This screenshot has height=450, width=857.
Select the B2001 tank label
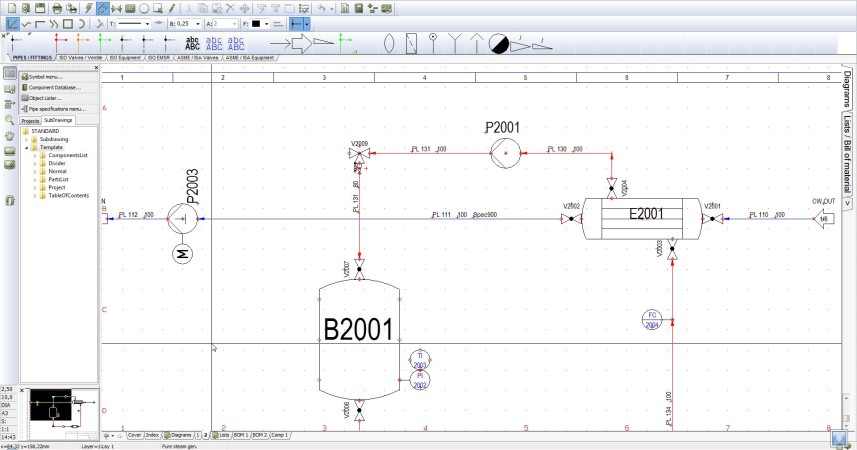(x=359, y=330)
